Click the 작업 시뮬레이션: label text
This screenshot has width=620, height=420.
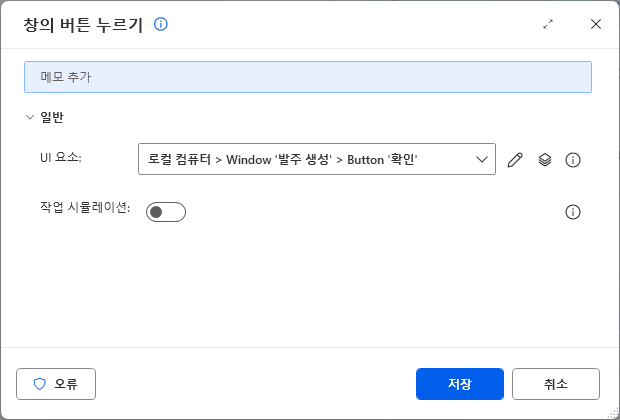[x=85, y=207]
